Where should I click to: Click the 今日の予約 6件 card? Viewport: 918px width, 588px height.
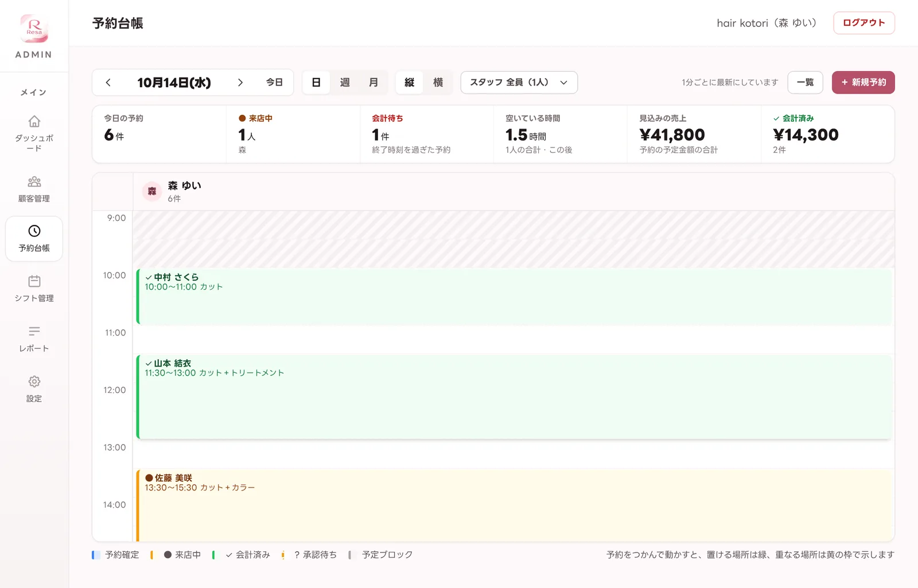160,134
